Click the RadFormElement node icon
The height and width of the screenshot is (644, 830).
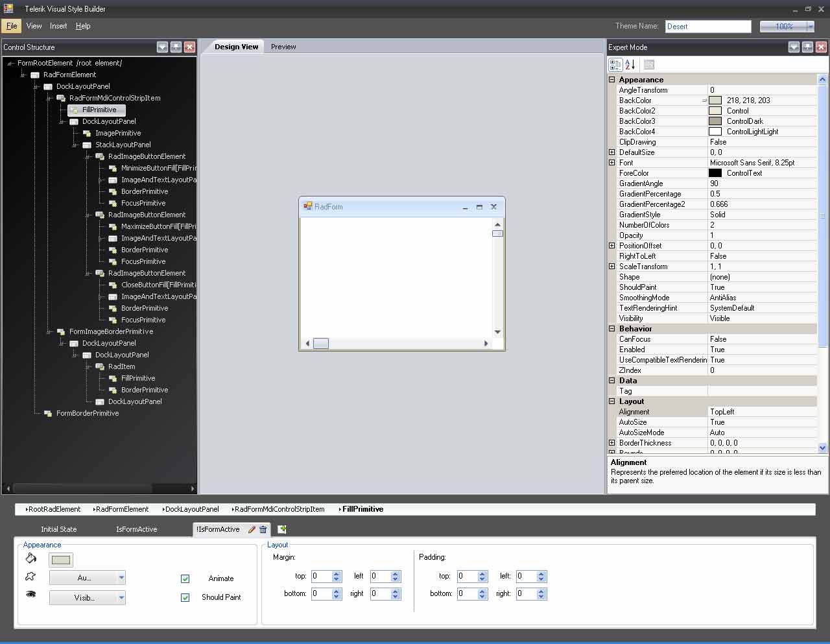[35, 75]
